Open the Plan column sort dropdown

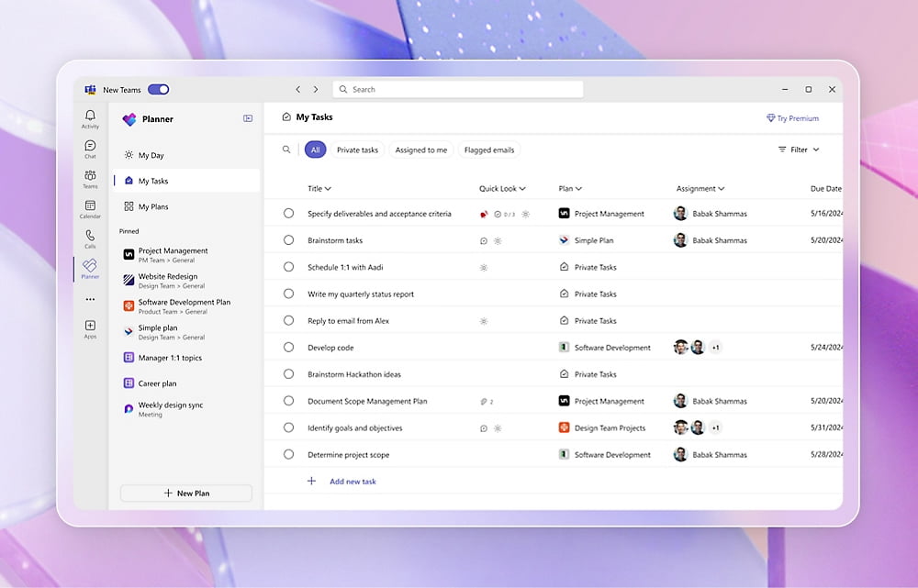point(570,189)
